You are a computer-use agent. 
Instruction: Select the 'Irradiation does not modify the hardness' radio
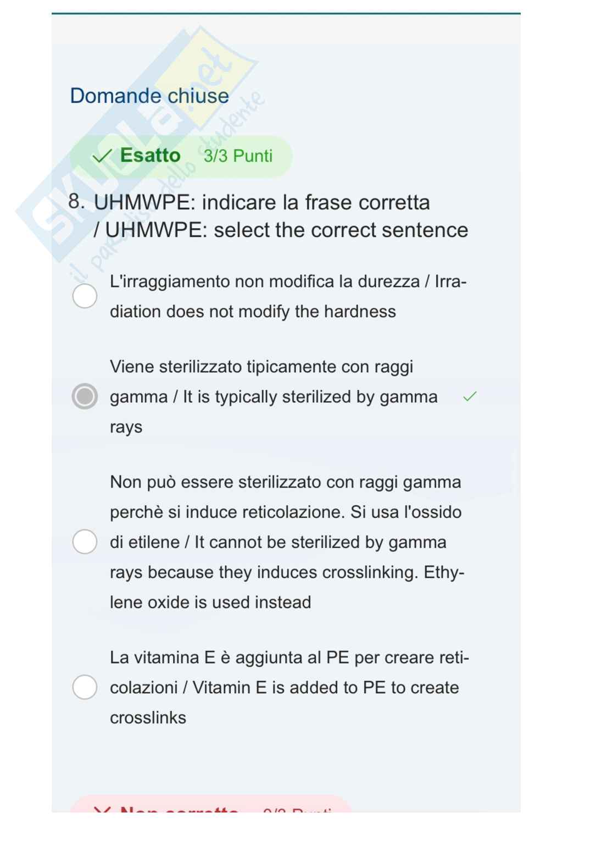(x=85, y=296)
